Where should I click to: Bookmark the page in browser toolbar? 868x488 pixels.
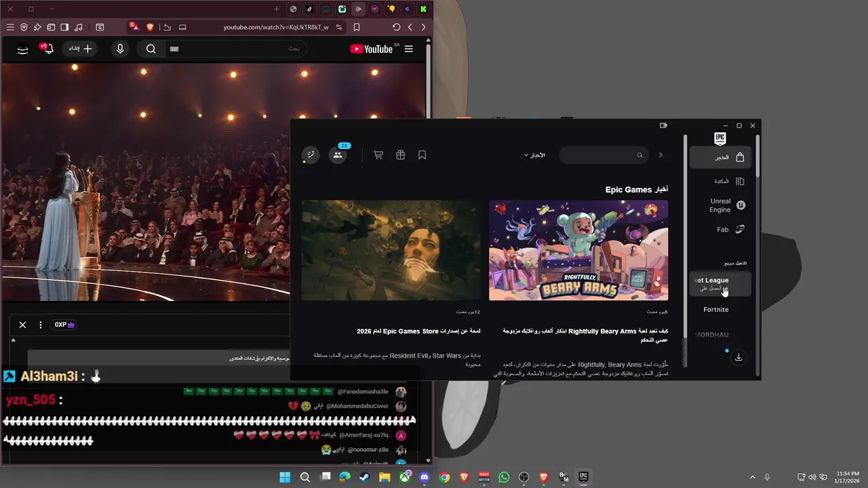click(357, 27)
